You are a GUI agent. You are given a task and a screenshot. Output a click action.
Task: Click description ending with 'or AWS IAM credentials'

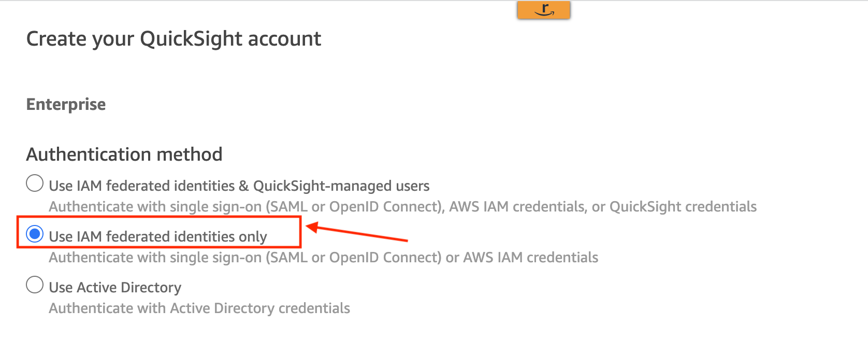coord(323,257)
